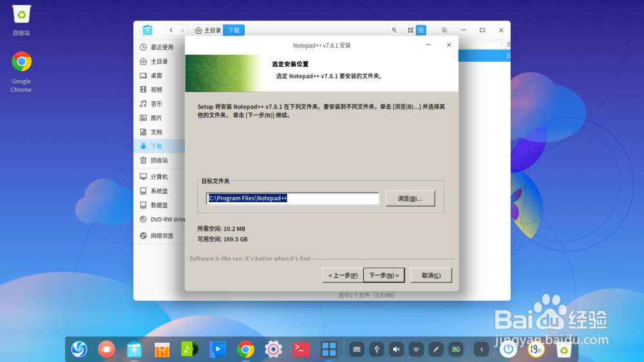The width and height of the screenshot is (644, 362).
Task: Click the destination folder path field
Action: [x=292, y=198]
